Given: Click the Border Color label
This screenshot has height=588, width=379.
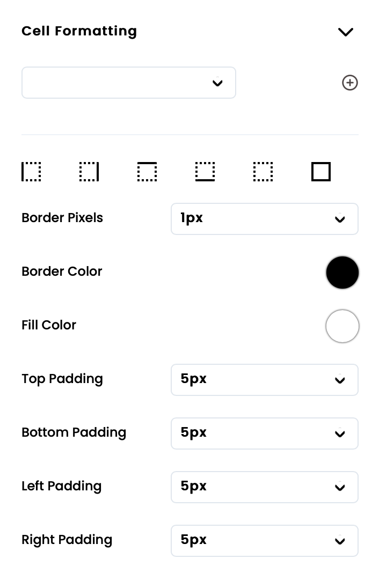Looking at the screenshot, I should 62,271.
